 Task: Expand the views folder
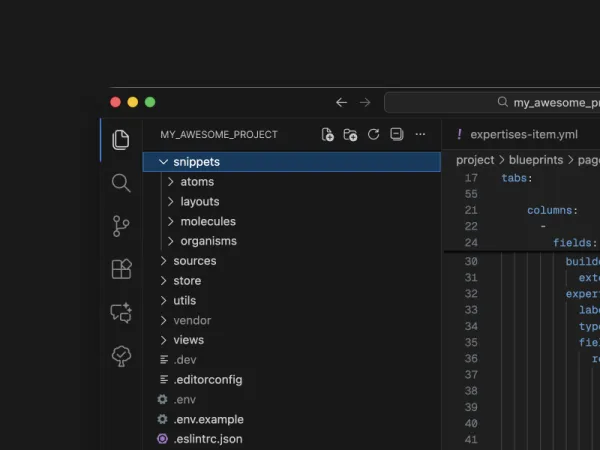[163, 340]
